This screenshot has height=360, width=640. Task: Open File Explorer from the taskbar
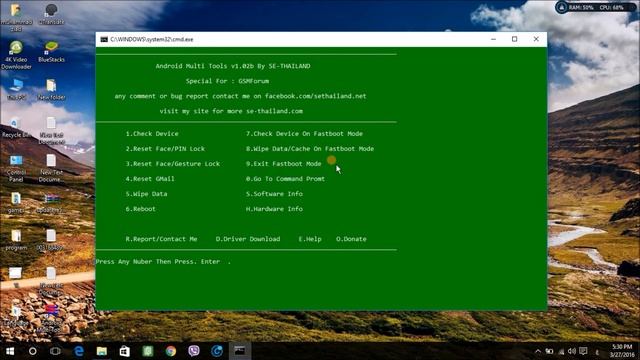tap(102, 351)
